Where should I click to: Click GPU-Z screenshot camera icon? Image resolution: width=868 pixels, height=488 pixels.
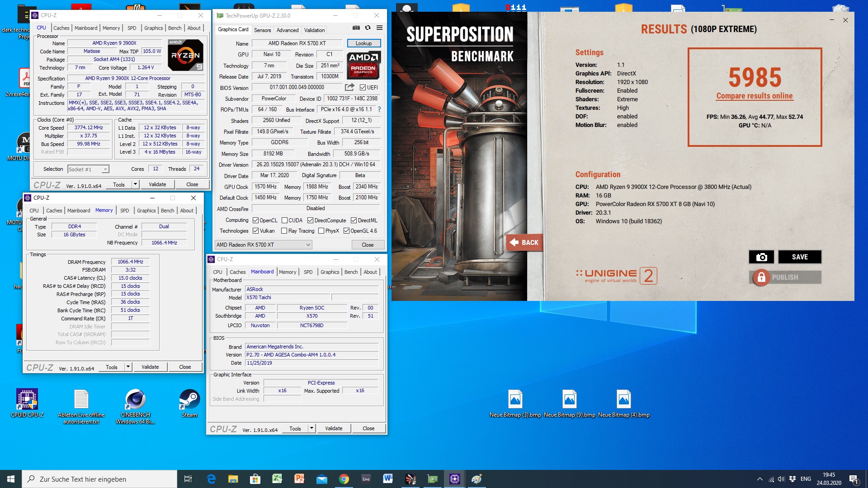click(356, 28)
